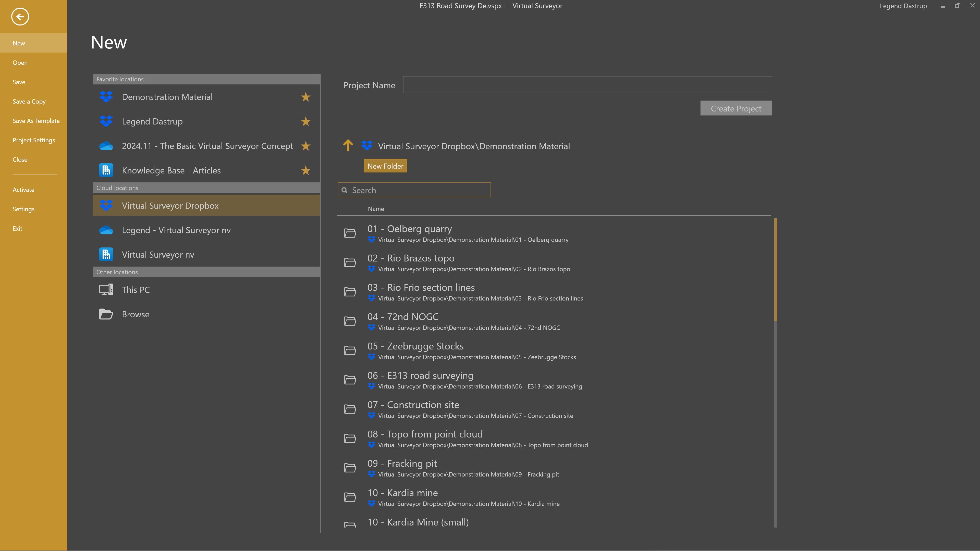The image size is (980, 551).
Task: Open Project Settings from the sidebar
Action: 33,140
